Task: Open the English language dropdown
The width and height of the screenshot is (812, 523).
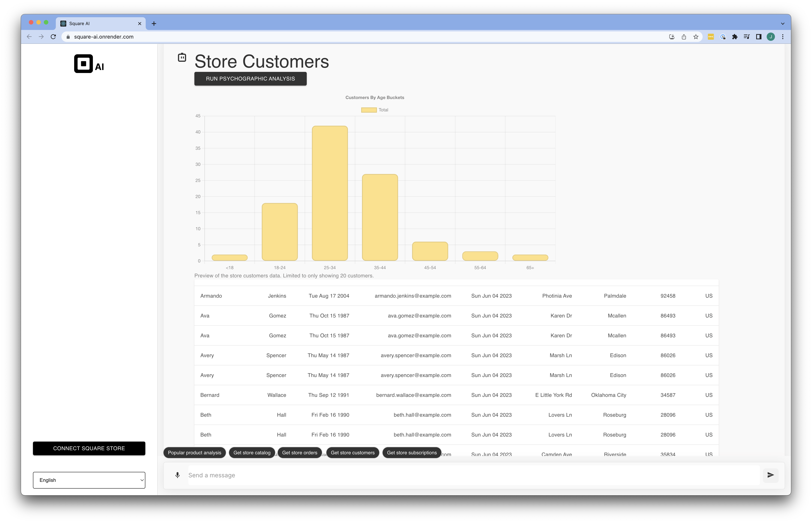Action: point(89,480)
